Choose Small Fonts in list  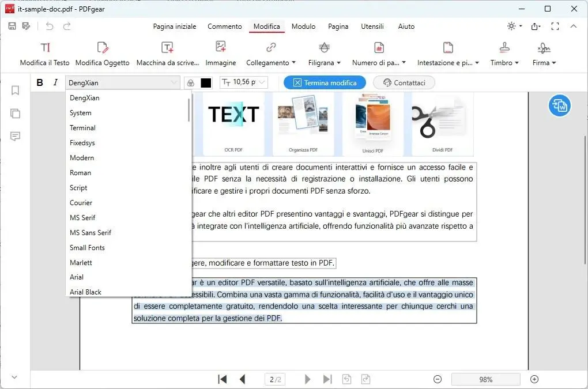(126, 248)
